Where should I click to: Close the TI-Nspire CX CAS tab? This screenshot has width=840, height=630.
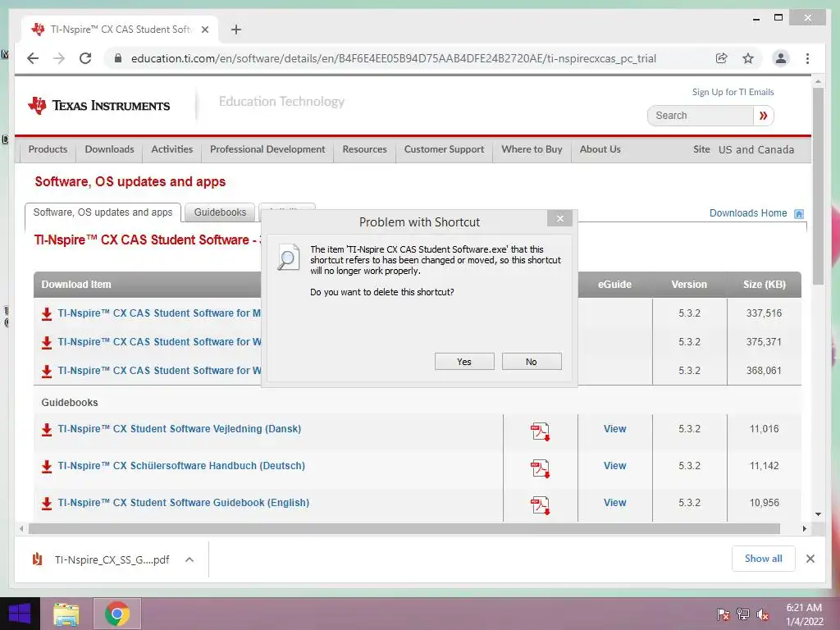point(204,30)
